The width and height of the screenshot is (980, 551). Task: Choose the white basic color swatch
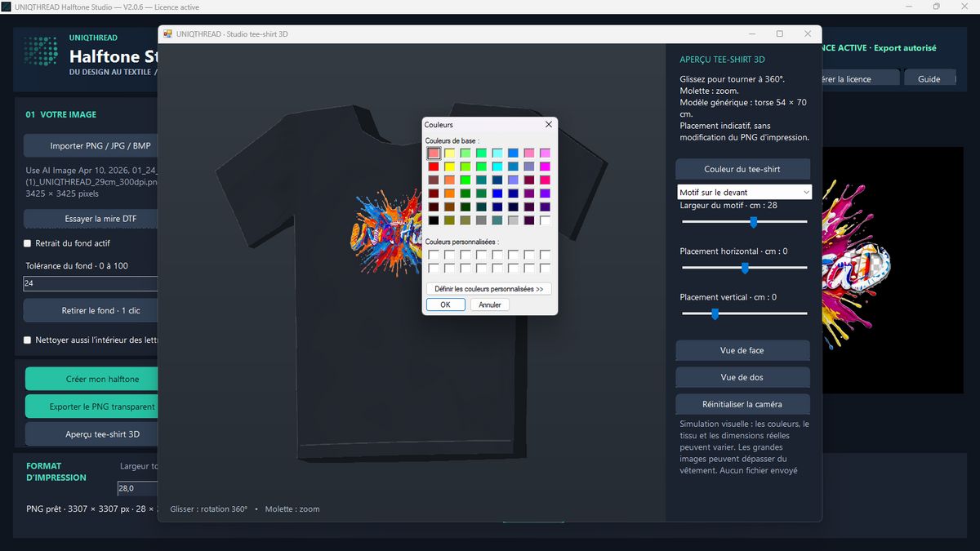click(545, 220)
